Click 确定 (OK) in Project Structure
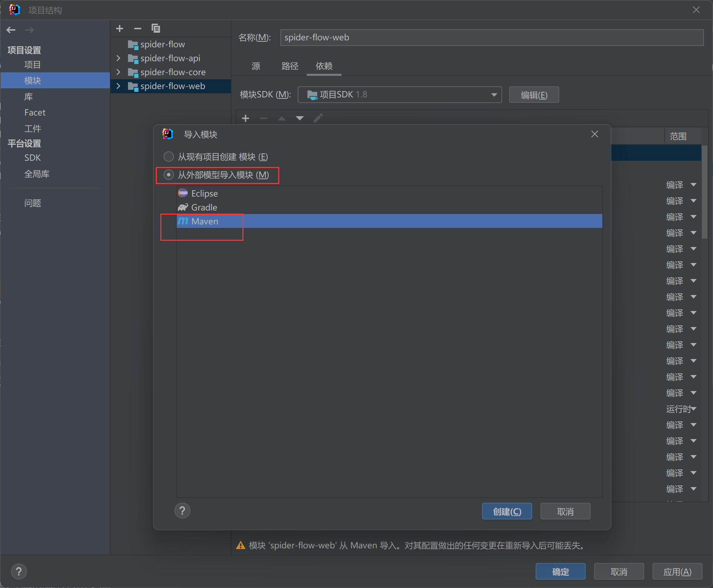713x588 pixels. click(x=561, y=572)
